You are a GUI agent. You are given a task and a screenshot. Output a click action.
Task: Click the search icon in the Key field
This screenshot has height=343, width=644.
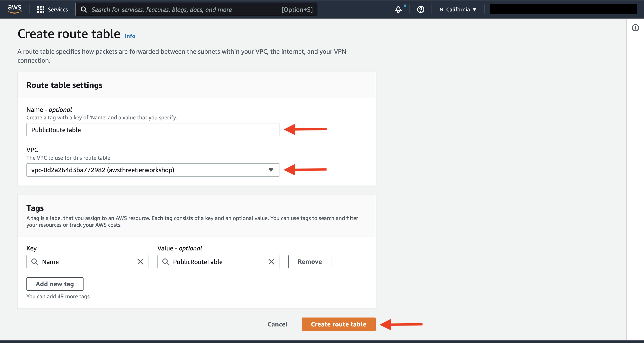point(34,261)
